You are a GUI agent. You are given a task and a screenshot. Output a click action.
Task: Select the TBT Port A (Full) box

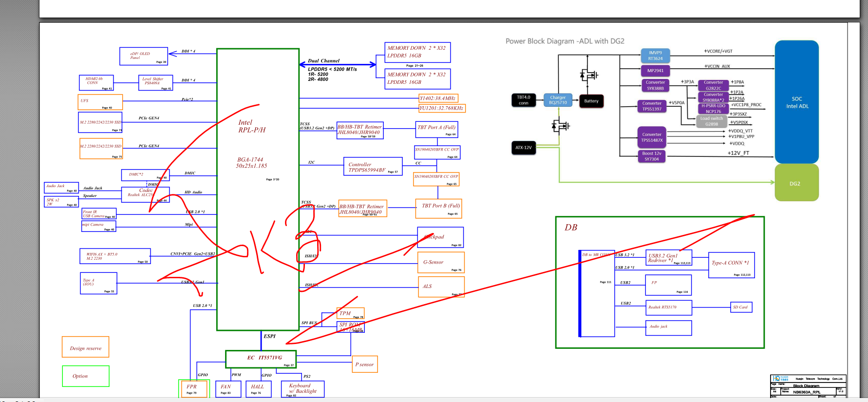(x=436, y=129)
